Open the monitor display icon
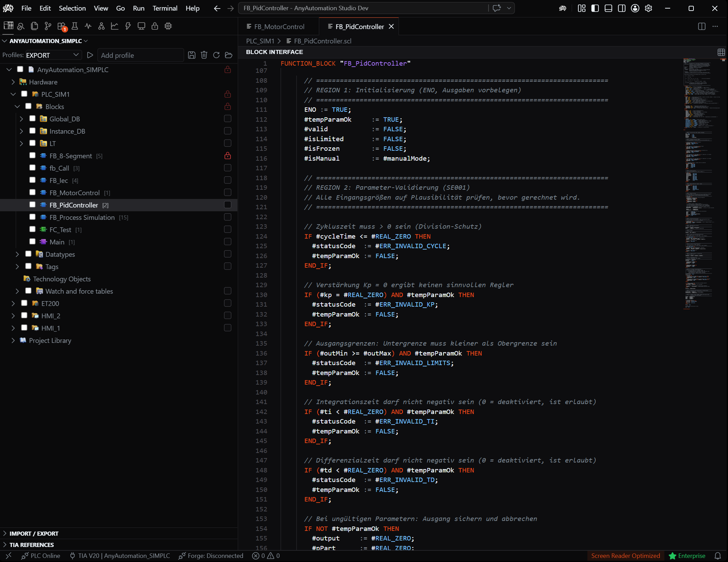 tap(141, 26)
